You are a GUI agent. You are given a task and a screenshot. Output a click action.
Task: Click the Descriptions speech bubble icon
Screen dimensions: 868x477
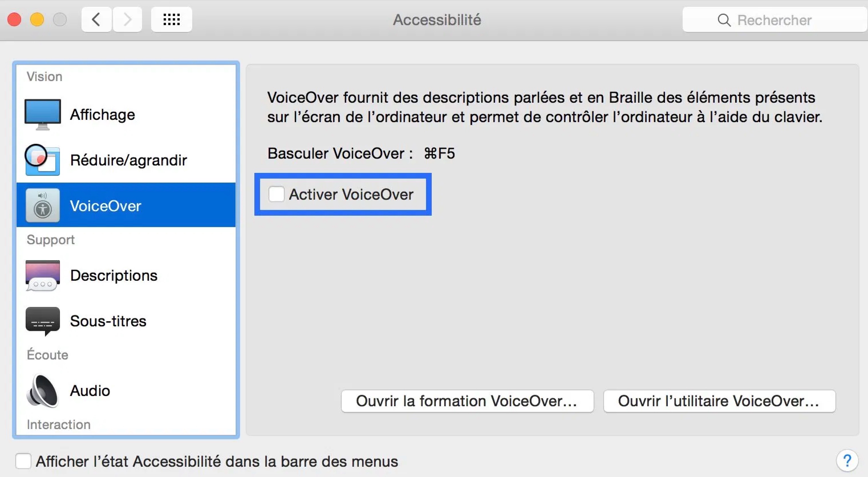tap(42, 275)
